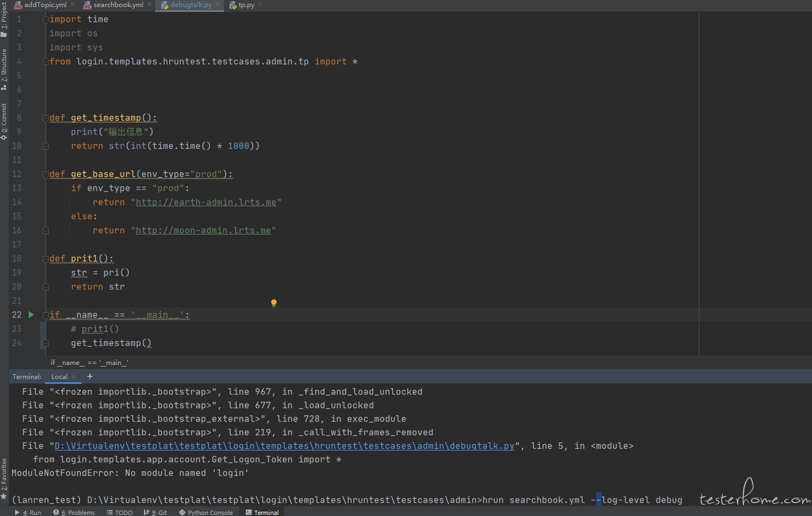Viewport: 812px width, 516px height.
Task: Open the Problems tool window
Action: tap(74, 512)
